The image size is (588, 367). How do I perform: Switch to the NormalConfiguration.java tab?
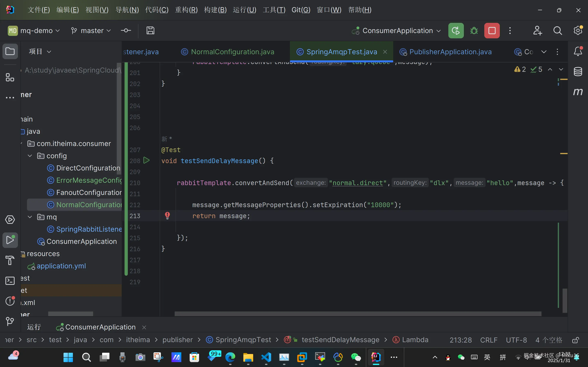coord(232,52)
